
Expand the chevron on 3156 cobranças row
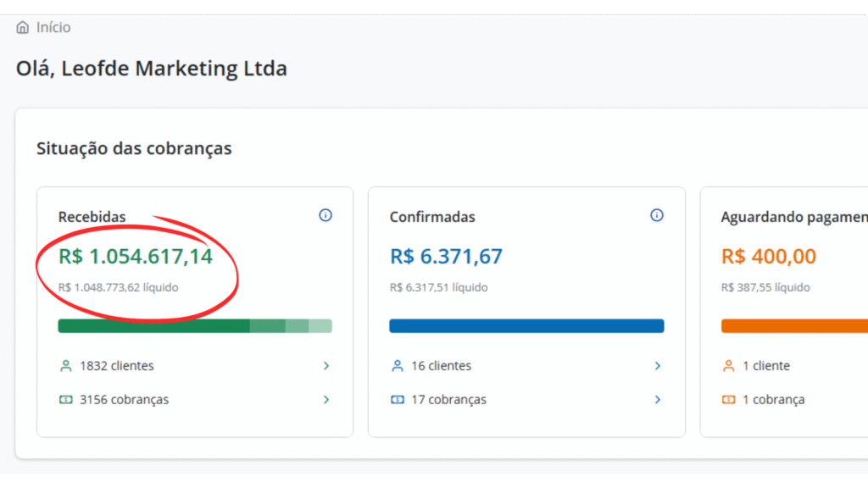[x=326, y=400]
